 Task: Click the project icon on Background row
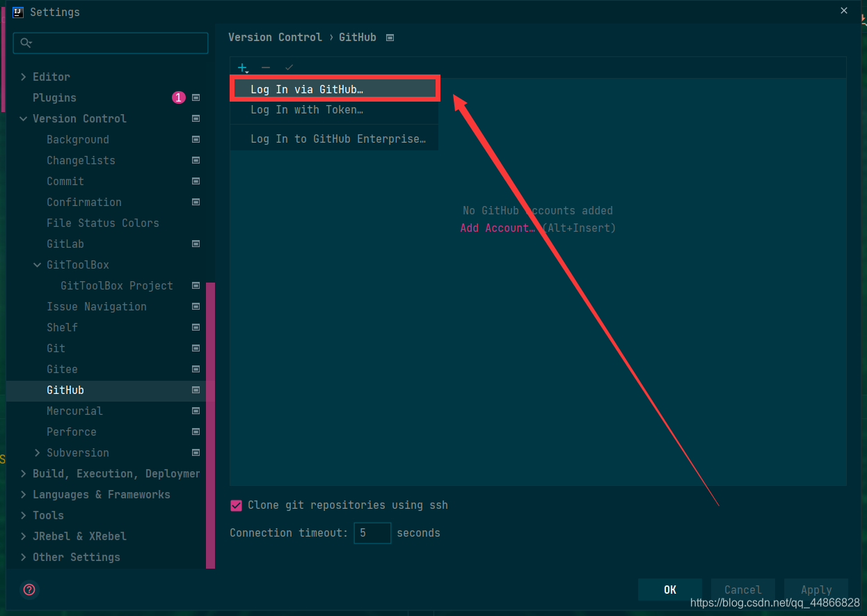point(196,140)
